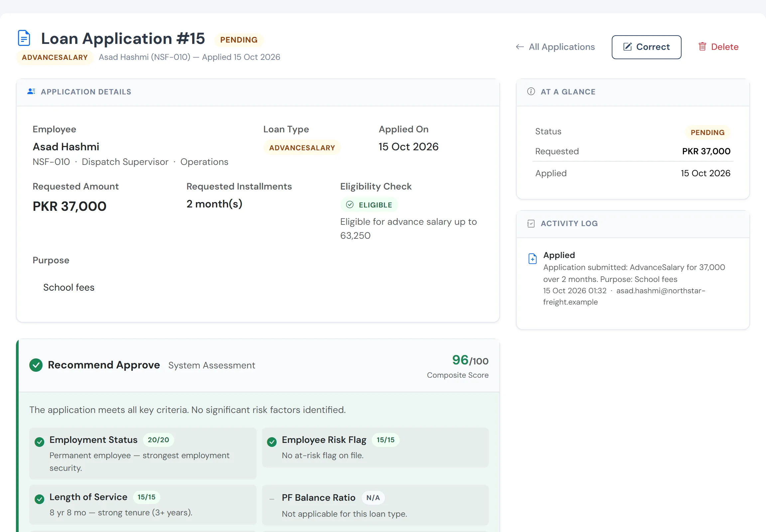Click the Employee Risk Flag check icon
The image size is (766, 532).
(x=272, y=442)
